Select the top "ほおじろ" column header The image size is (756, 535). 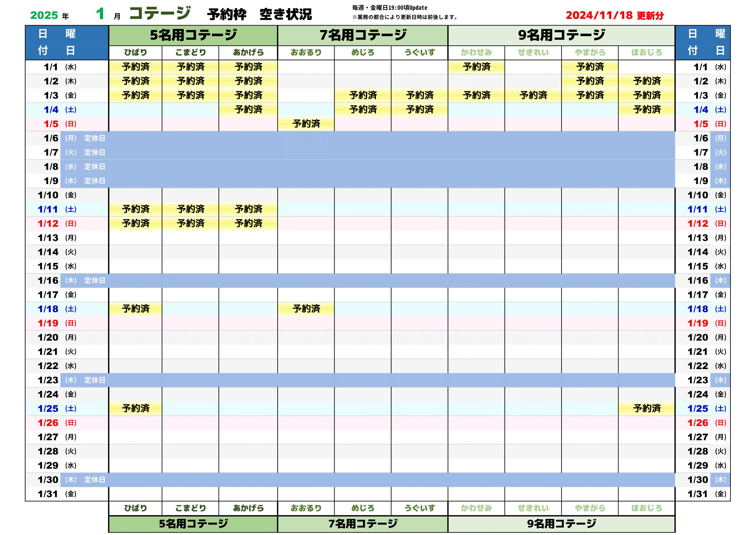click(x=647, y=52)
